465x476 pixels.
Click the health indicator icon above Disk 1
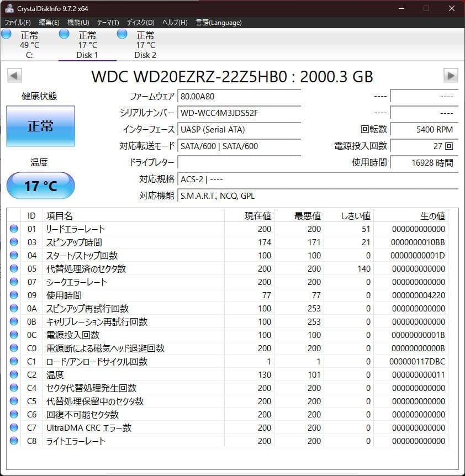coord(64,34)
